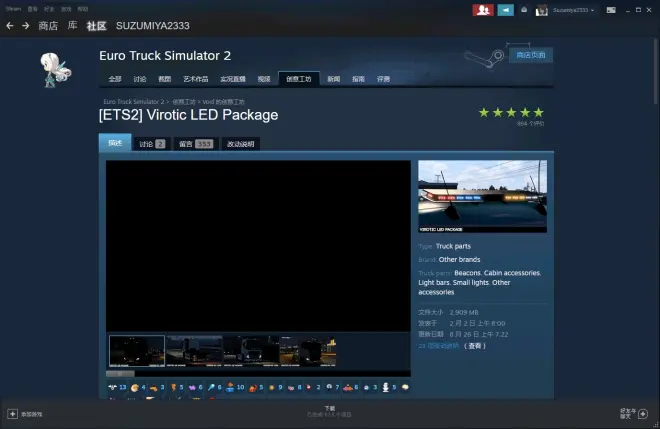Select the first screenshot thumbnail
The image size is (660, 429).
point(136,351)
